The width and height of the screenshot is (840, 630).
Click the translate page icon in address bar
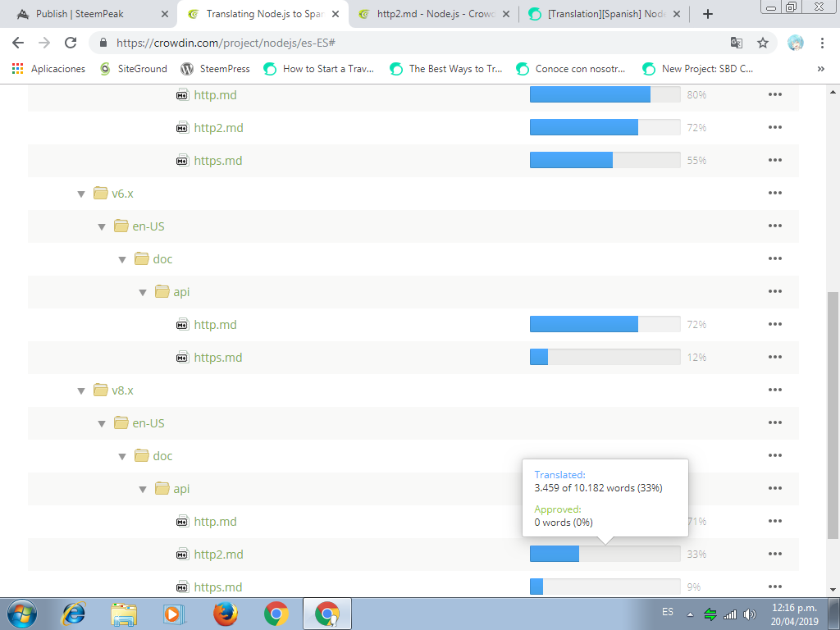(x=736, y=43)
